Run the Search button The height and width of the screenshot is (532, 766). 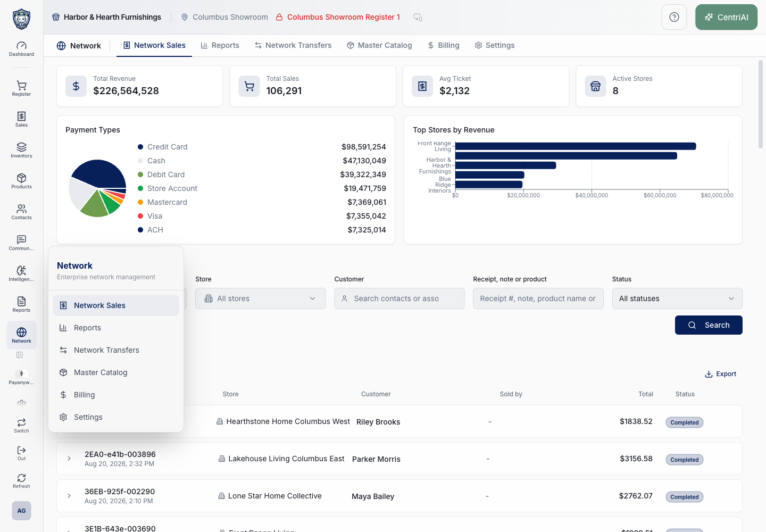pos(709,325)
